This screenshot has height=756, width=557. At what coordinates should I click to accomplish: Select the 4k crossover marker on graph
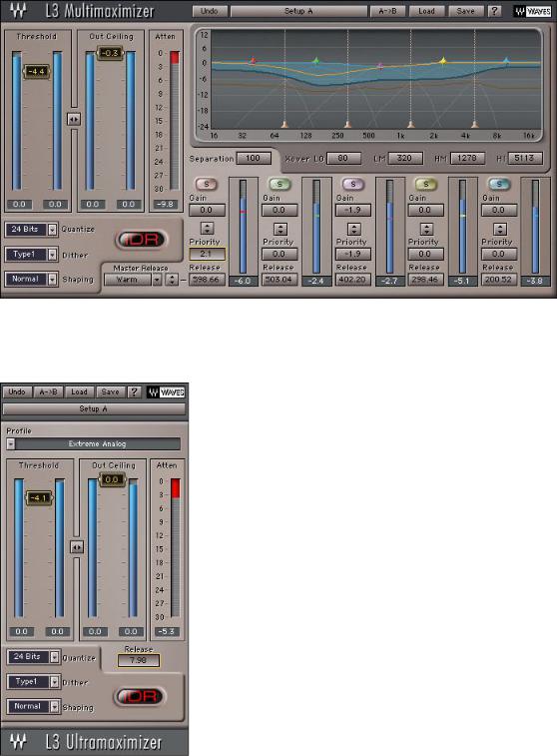pyautogui.click(x=474, y=125)
